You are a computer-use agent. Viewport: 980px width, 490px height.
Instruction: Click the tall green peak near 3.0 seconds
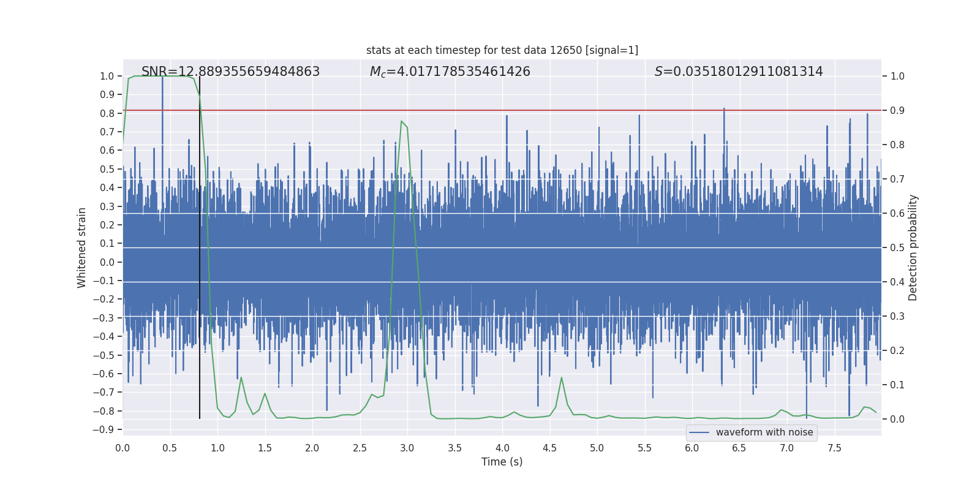[x=402, y=122]
